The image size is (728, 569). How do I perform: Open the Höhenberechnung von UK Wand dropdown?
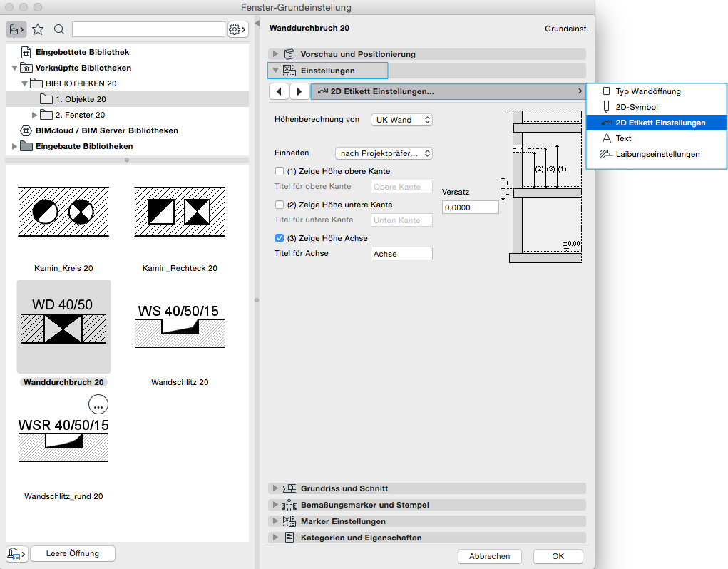tap(401, 120)
